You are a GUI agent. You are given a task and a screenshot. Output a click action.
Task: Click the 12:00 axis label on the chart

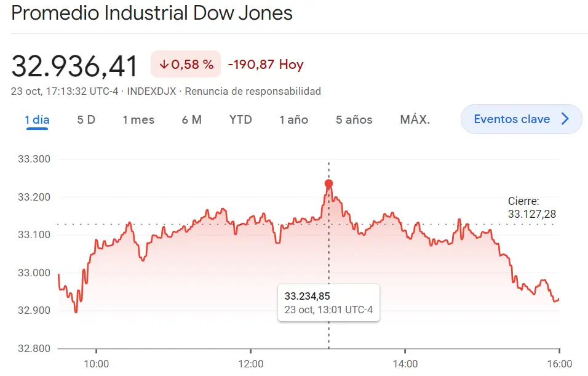tap(252, 364)
